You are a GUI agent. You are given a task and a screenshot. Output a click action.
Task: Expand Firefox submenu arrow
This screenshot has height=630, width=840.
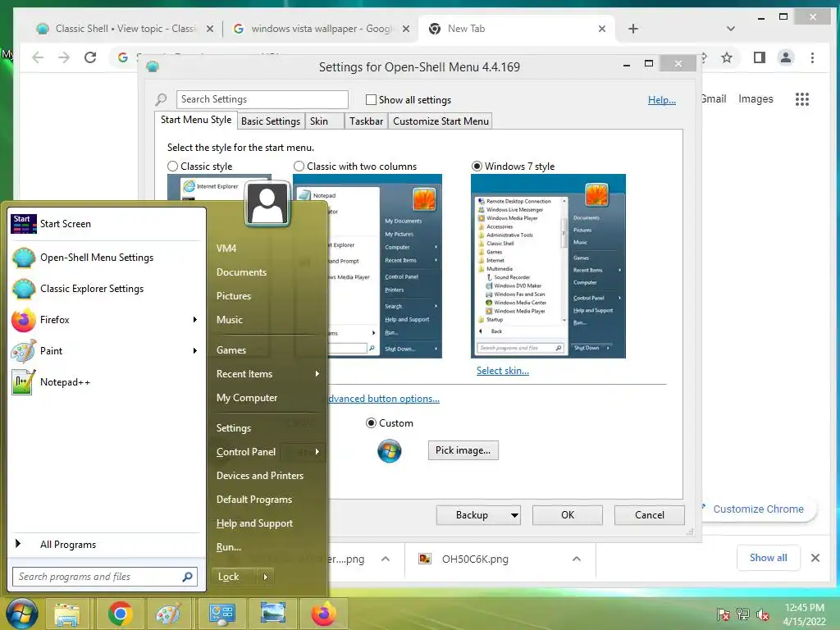click(x=195, y=320)
